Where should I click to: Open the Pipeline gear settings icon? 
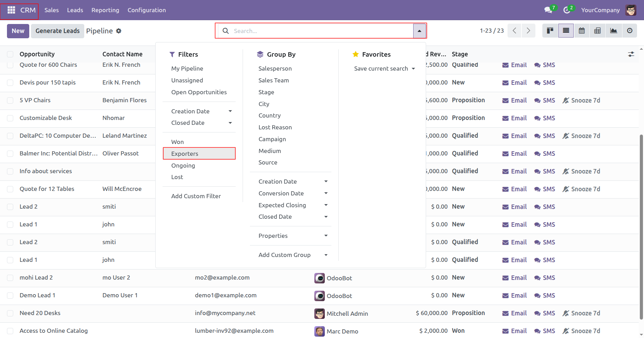[119, 31]
